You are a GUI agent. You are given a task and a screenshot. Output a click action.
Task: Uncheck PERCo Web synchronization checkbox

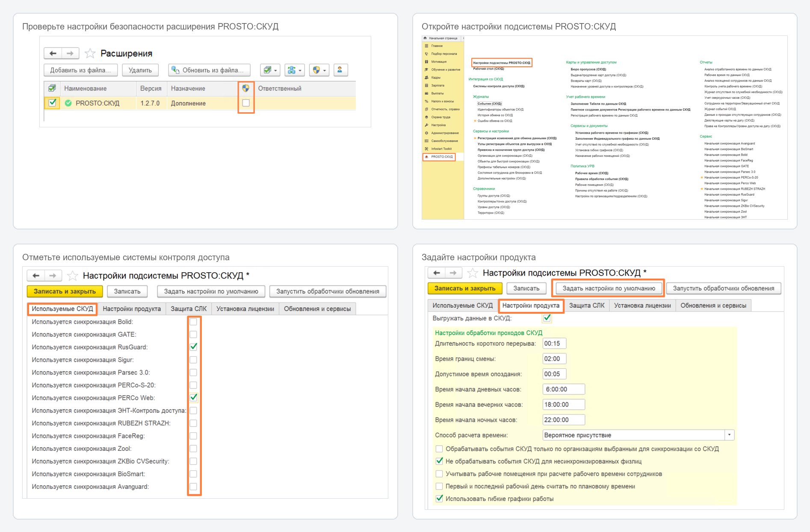point(193,397)
